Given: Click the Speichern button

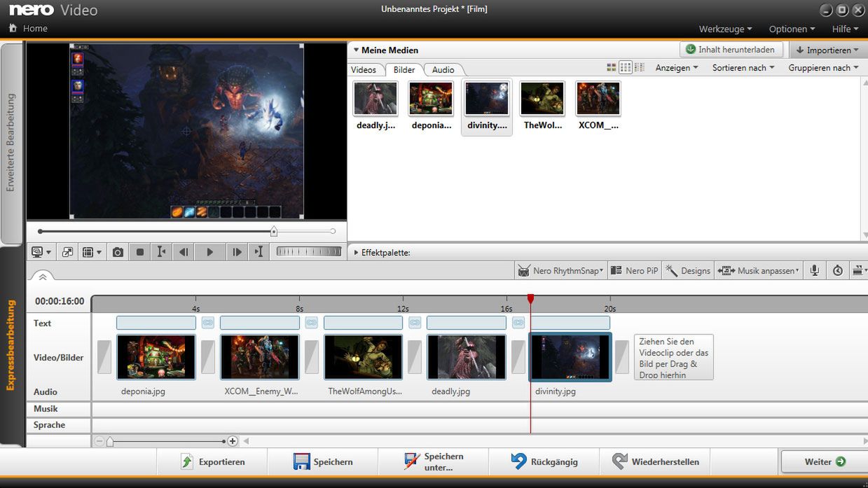Looking at the screenshot, I should click(x=323, y=462).
